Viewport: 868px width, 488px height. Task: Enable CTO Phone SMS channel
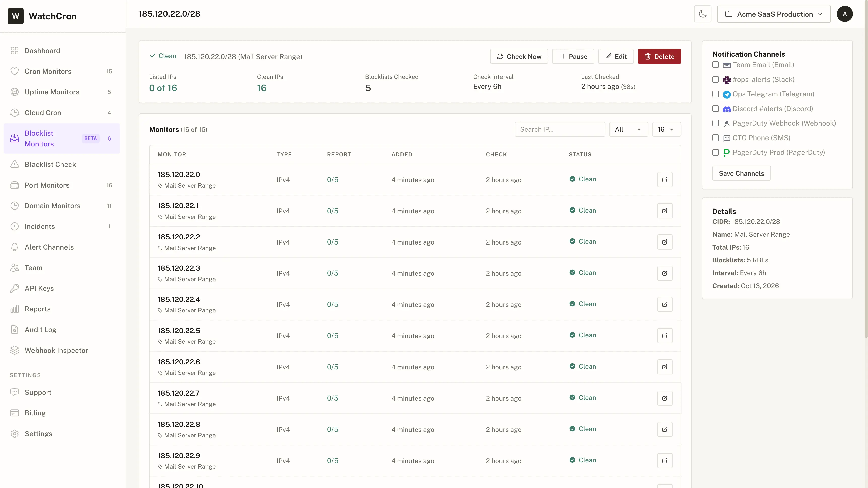coord(715,138)
